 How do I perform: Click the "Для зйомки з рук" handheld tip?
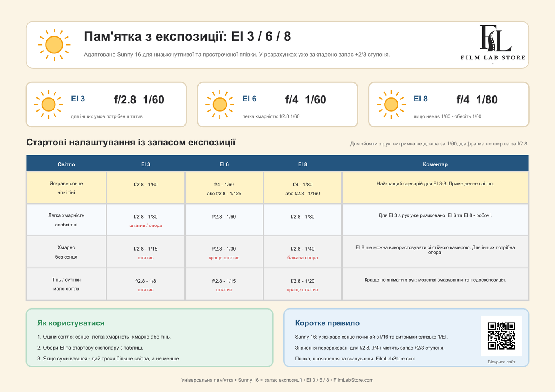439,144
